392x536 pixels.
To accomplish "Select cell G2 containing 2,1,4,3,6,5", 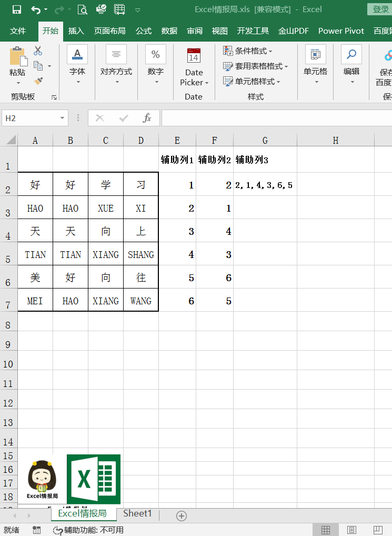I will tap(265, 185).
